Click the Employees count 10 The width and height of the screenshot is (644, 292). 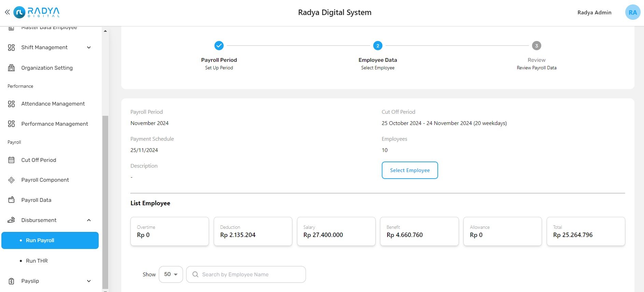point(384,150)
